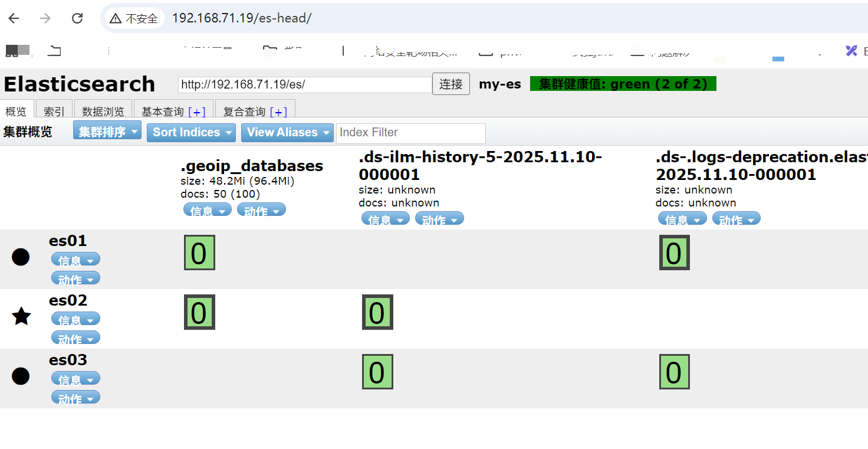
Task: Open 动作 dropdown for .ds-ilm-history index
Action: click(439, 219)
